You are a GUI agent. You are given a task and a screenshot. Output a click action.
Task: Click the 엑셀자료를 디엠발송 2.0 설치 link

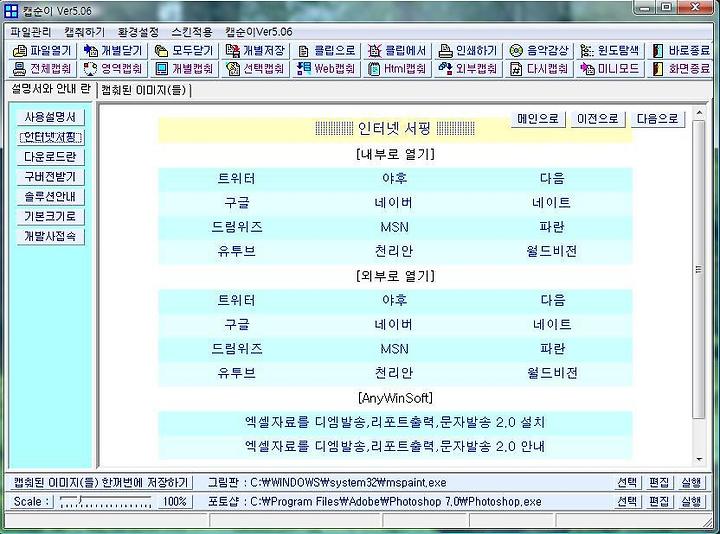(395, 422)
